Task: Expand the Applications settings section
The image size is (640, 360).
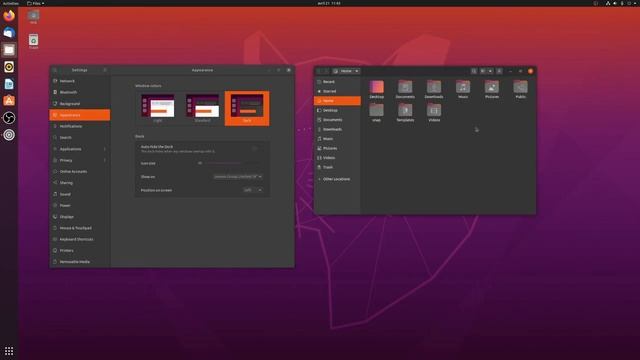Action: pyautogui.click(x=80, y=149)
